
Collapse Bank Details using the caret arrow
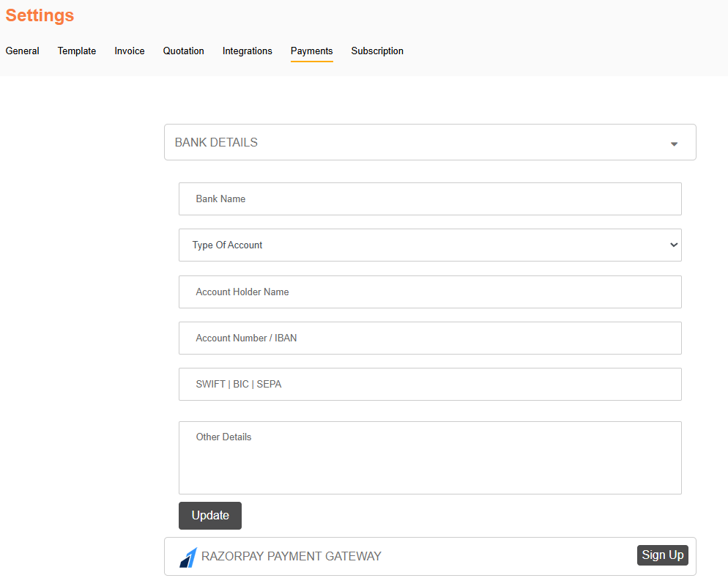click(x=674, y=144)
